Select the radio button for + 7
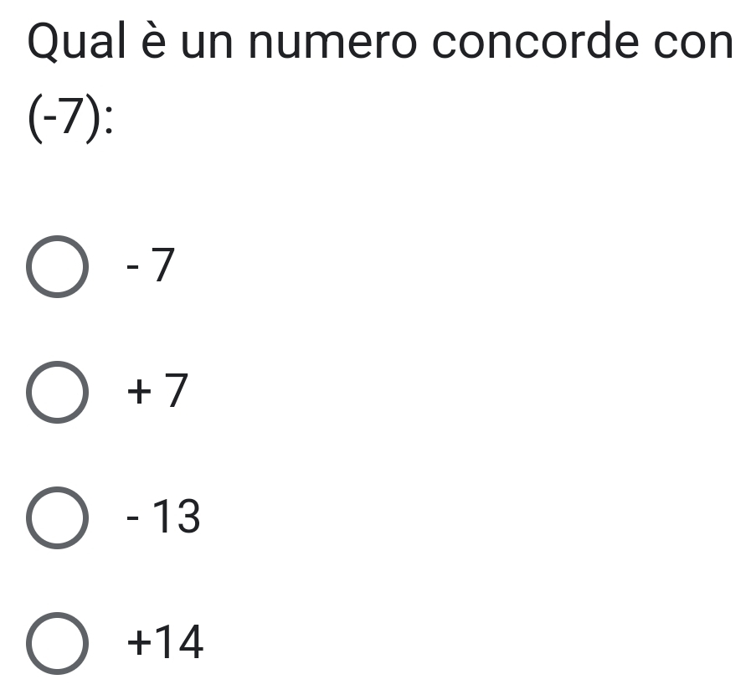 [x=60, y=394]
